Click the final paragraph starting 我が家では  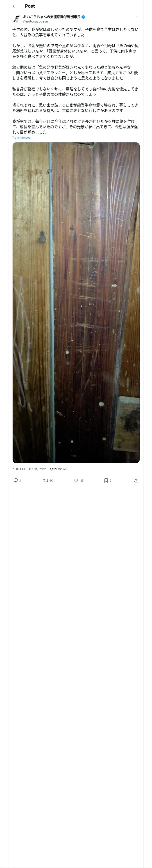[x=75, y=127]
